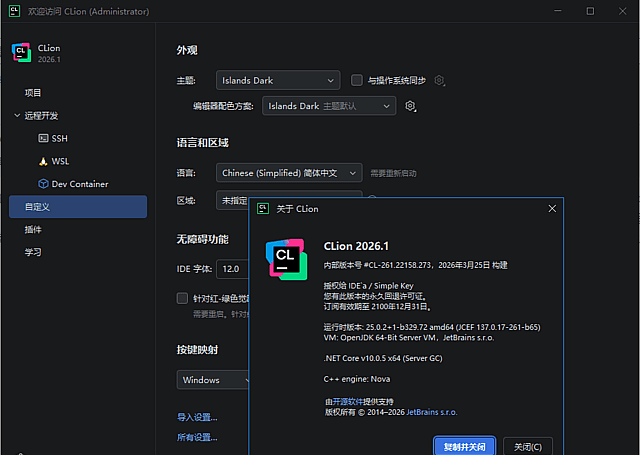Click the 您有此版本的永久回退许可证 line
Viewport: 640px width, 455px height.
point(376,296)
